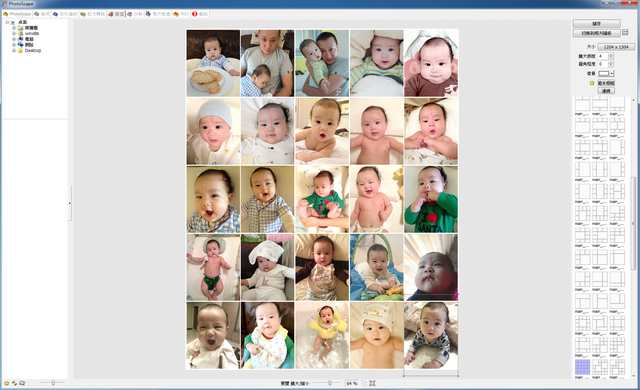The image size is (640, 390).
Task: Select the bottom-right baby in plaid jacket photo
Action: click(431, 335)
